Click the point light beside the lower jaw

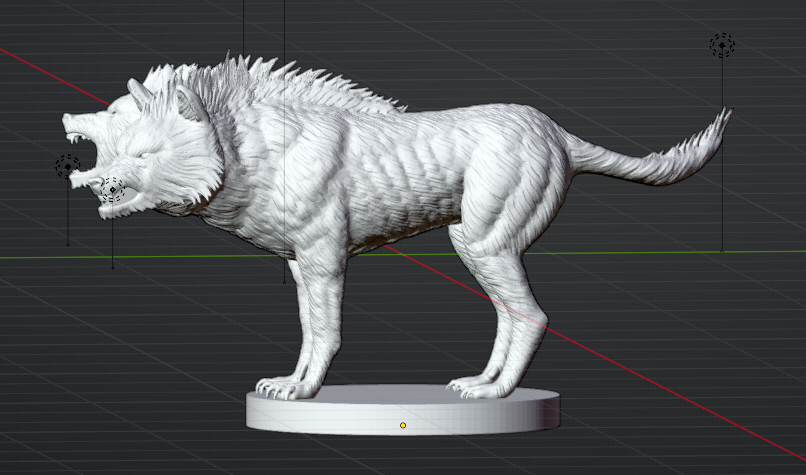point(112,189)
